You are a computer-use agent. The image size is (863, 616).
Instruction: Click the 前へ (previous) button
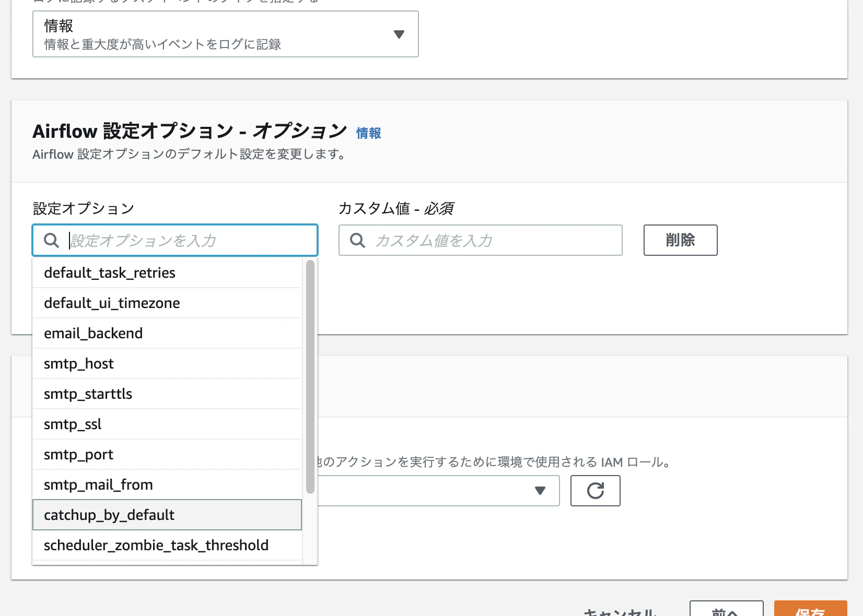coord(726,609)
